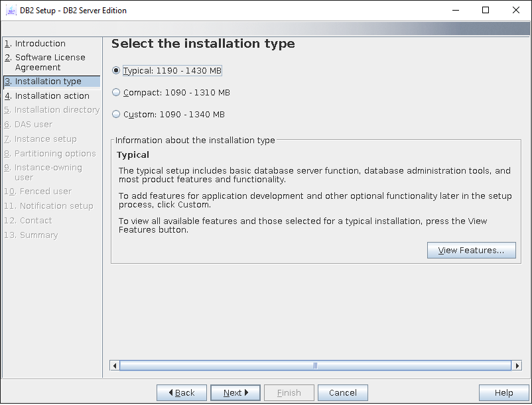Minimize the DB2 Setup window
This screenshot has width=532, height=405.
[x=455, y=11]
